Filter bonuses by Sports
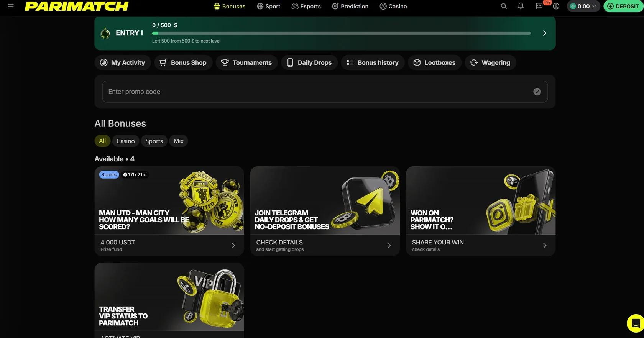The image size is (644, 338). pos(154,141)
